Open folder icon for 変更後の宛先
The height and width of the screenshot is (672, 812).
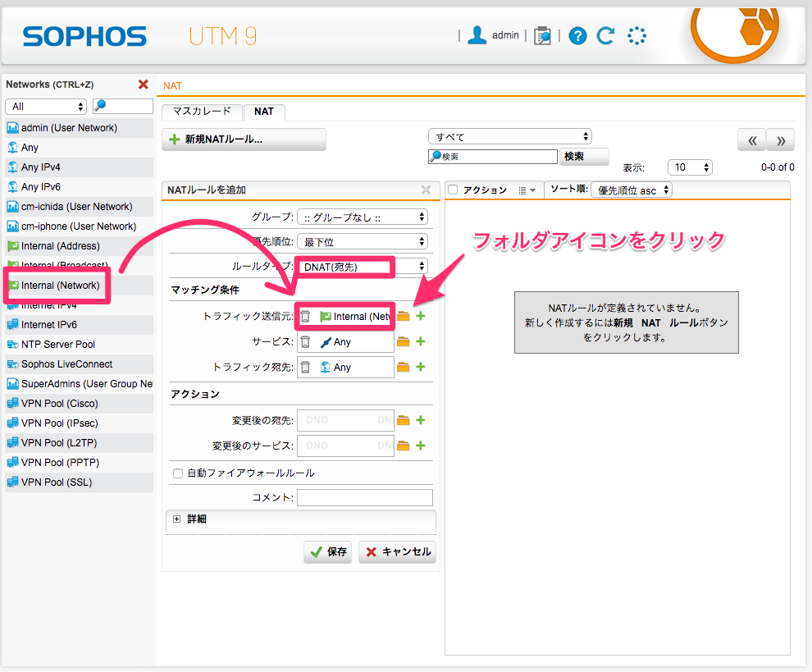pos(404,420)
